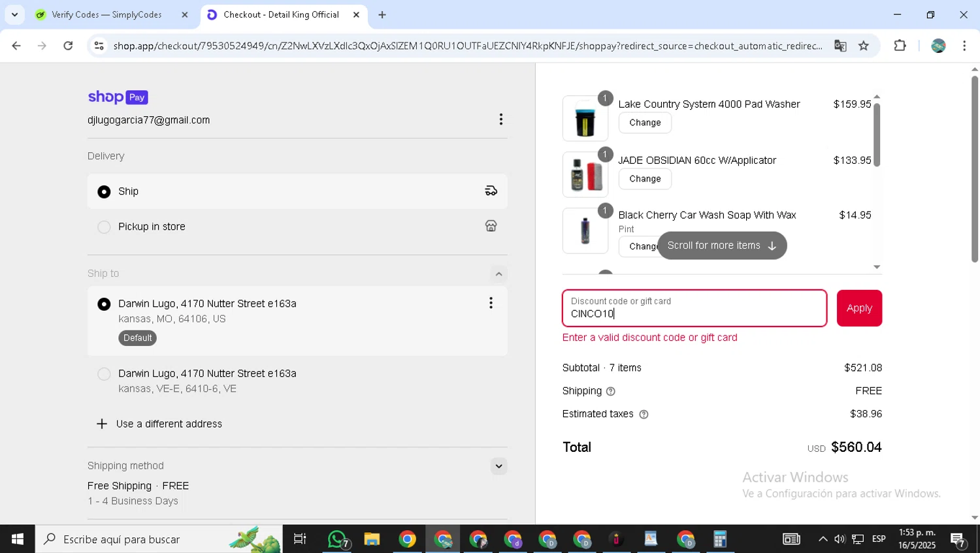980x553 pixels.
Task: Click Use a different address
Action: click(169, 424)
